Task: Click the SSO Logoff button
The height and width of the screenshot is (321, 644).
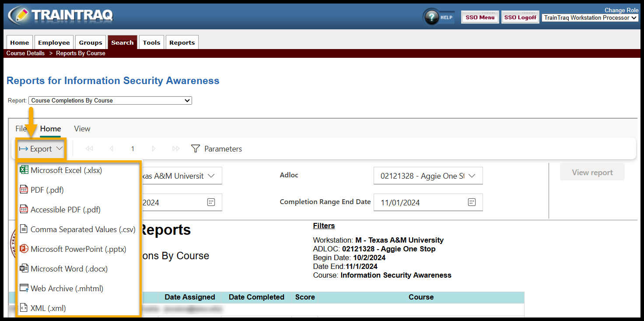Action: [520, 18]
